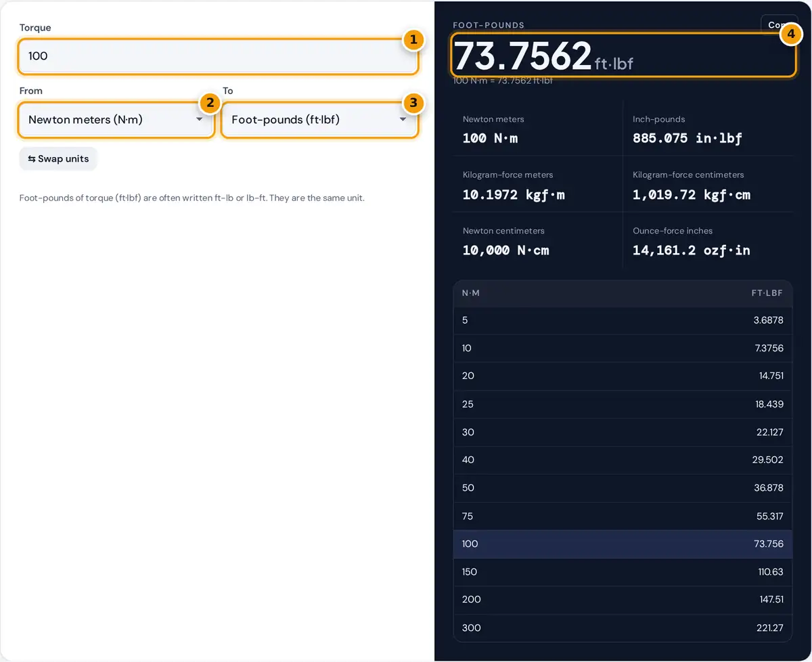Click the 36.878 cell in the table
The width and height of the screenshot is (812, 662).
pyautogui.click(x=768, y=488)
